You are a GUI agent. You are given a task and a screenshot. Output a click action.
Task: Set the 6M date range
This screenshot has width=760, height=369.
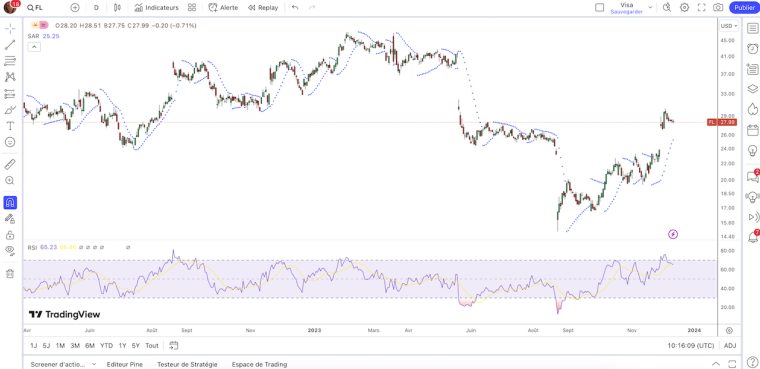[90, 346]
